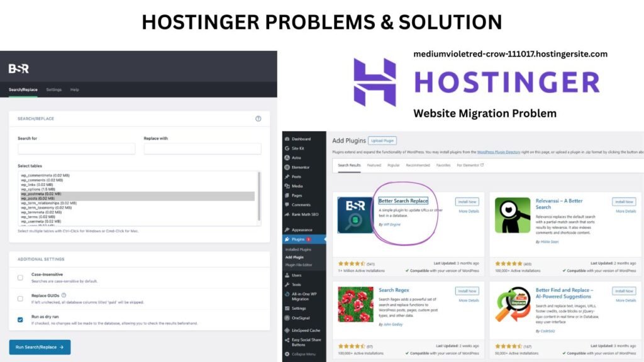Open the Media library in the sidebar
The height and width of the screenshot is (362, 644).
(297, 185)
